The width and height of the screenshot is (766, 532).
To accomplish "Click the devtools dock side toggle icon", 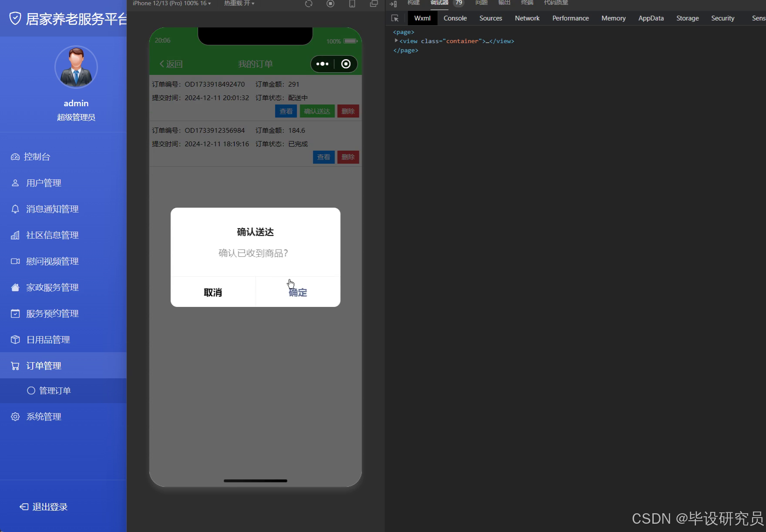I will click(393, 3).
